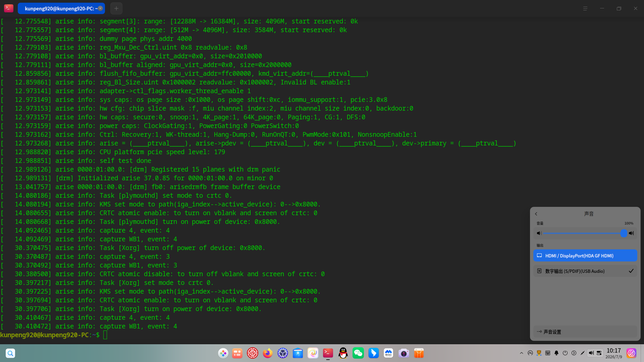Click the system monitor waveform tray icon
The width and height of the screenshot is (644, 362).
(x=530, y=353)
